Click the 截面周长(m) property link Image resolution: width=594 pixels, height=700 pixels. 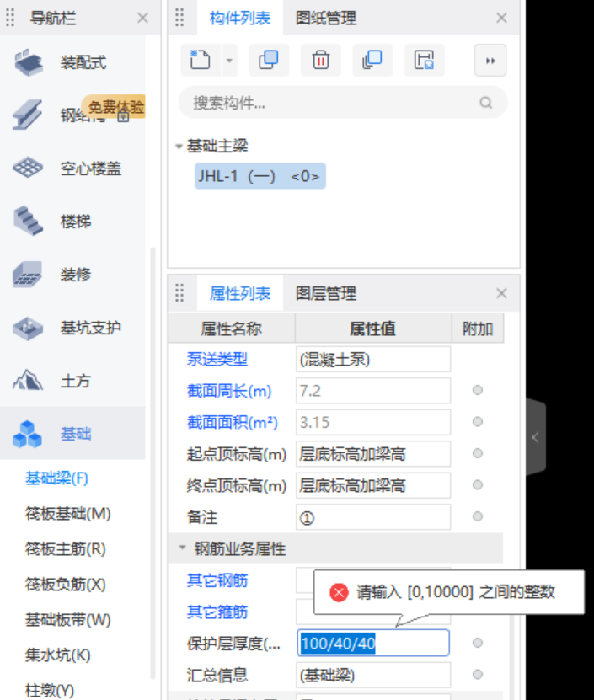[x=229, y=391]
